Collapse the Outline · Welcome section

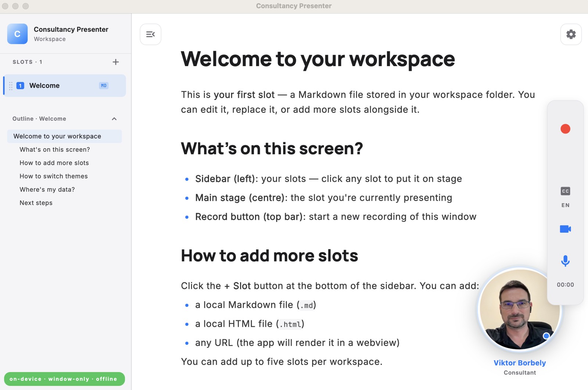(114, 119)
